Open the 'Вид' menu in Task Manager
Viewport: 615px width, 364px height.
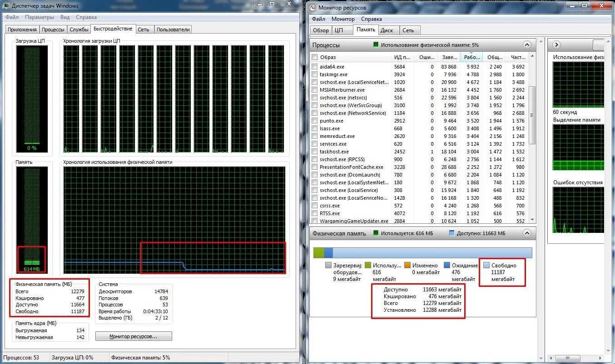pos(65,17)
